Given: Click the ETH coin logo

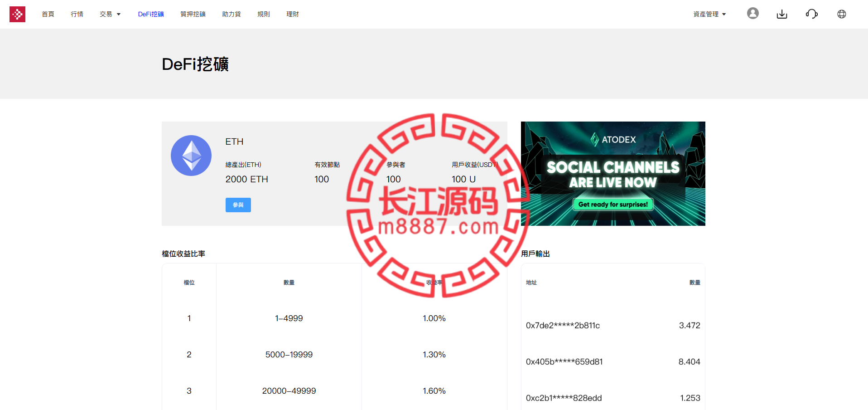Looking at the screenshot, I should 191,156.
